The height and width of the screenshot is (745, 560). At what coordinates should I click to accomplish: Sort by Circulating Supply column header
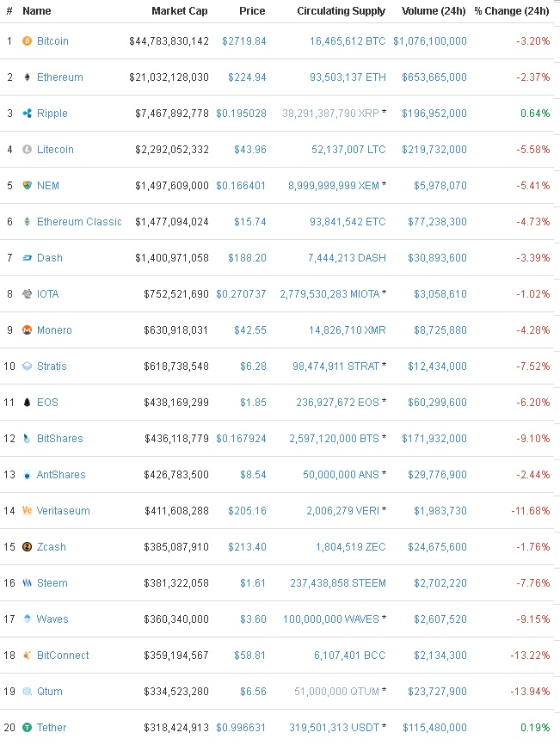[x=341, y=11]
